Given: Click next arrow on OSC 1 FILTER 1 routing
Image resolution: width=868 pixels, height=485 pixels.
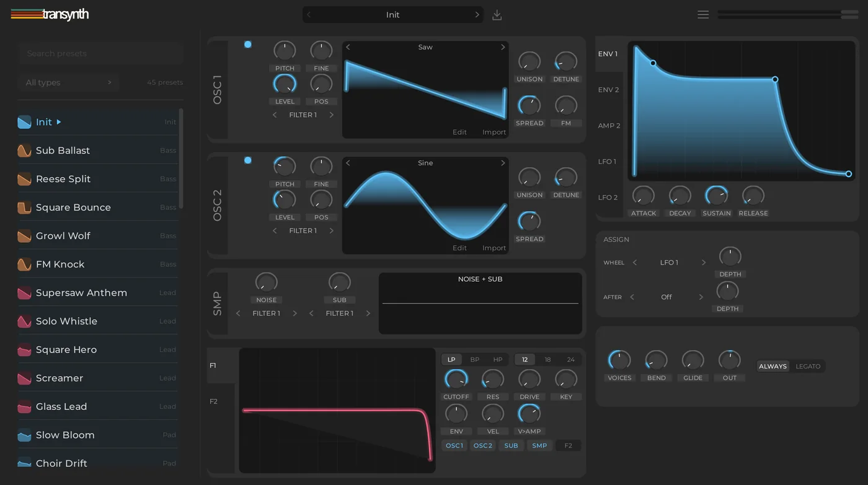Looking at the screenshot, I should click(x=331, y=115).
